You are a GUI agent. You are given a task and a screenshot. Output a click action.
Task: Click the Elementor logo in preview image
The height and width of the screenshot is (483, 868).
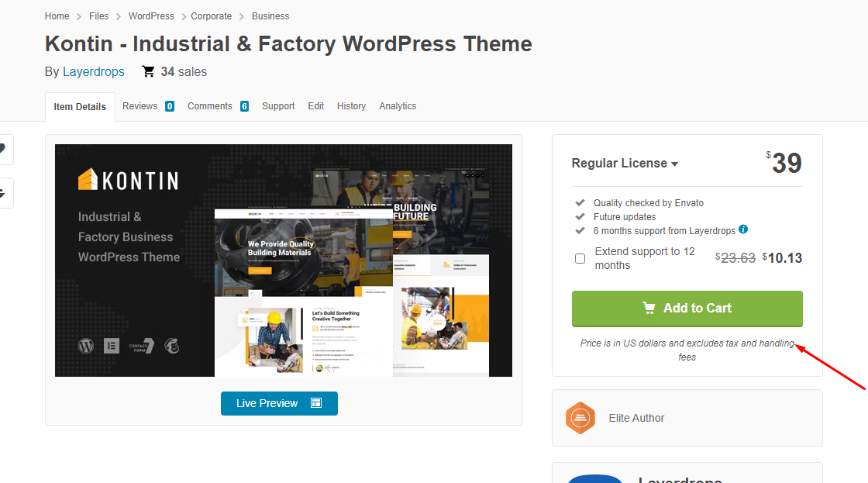112,347
